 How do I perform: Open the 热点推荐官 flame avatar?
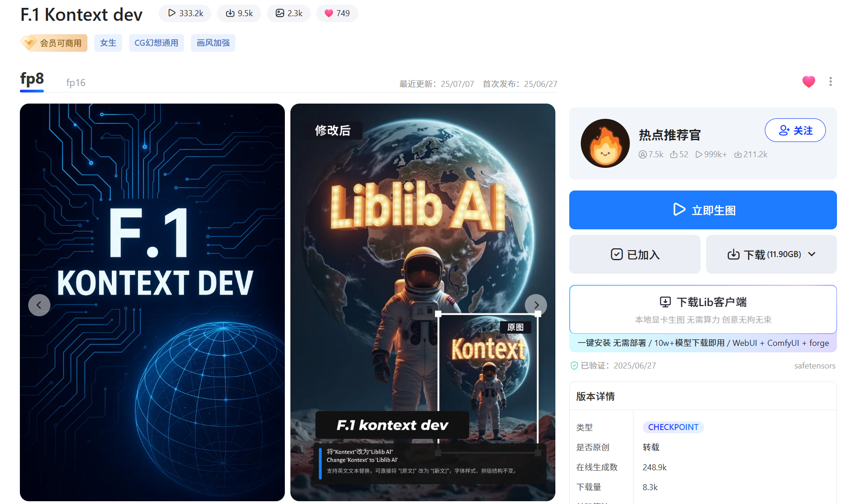coord(605,143)
